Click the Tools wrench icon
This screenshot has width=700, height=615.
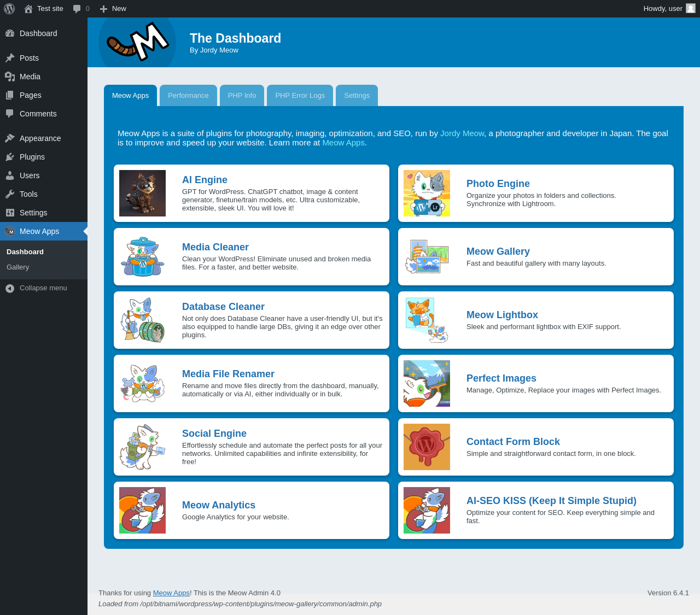coord(10,194)
